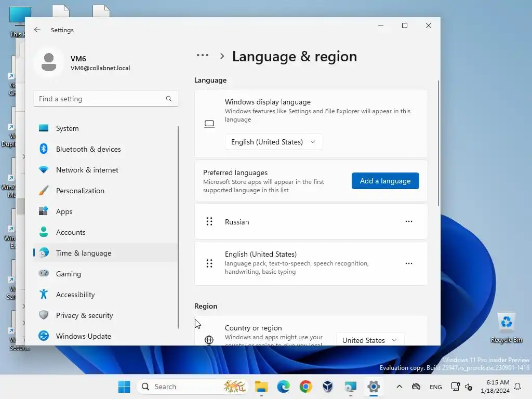
Task: Launch Microsoft Edge from the taskbar
Action: click(283, 387)
